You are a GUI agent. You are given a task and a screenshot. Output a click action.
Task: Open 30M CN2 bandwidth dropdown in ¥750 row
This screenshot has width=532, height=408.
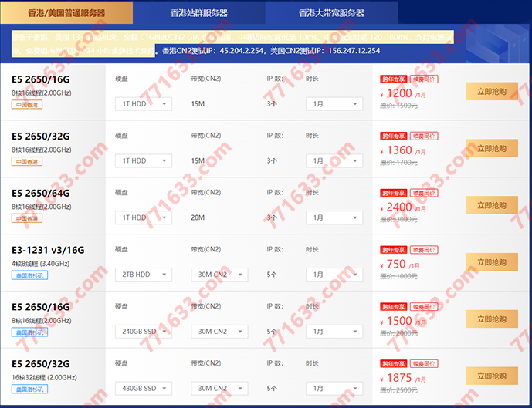(219, 275)
